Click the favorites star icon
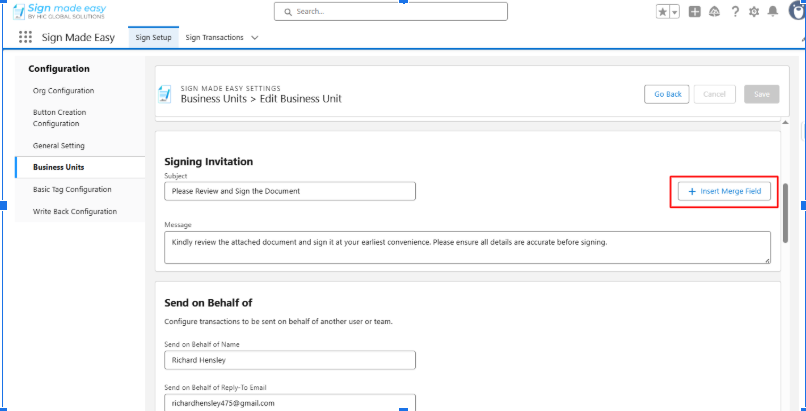Viewport: 806px width, 411px height. (x=662, y=12)
